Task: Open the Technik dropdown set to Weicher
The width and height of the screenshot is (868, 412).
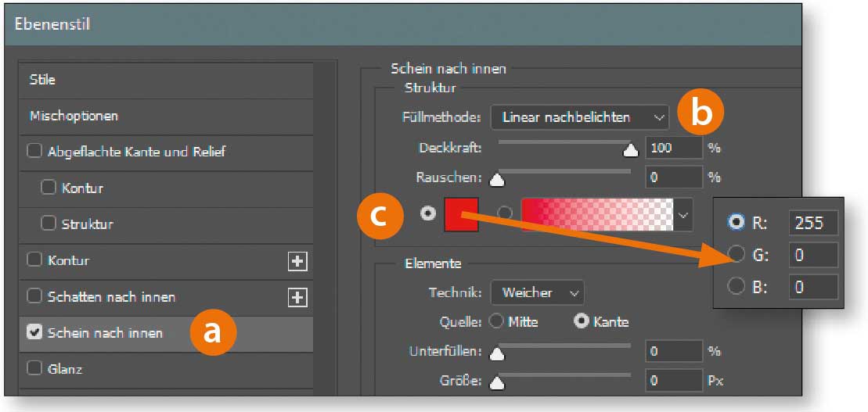Action: click(537, 292)
